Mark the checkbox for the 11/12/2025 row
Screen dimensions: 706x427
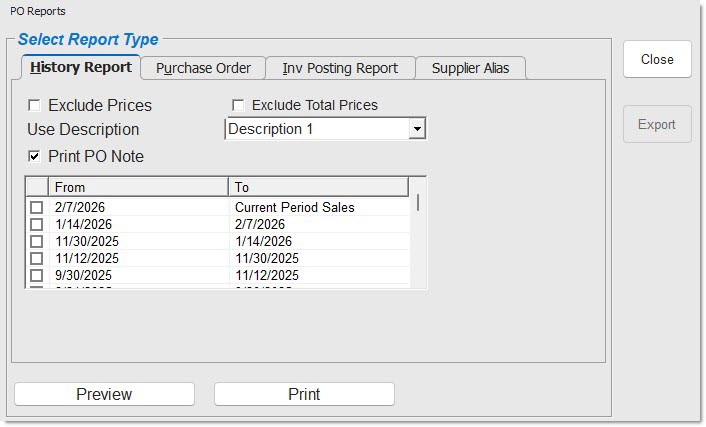tap(37, 259)
